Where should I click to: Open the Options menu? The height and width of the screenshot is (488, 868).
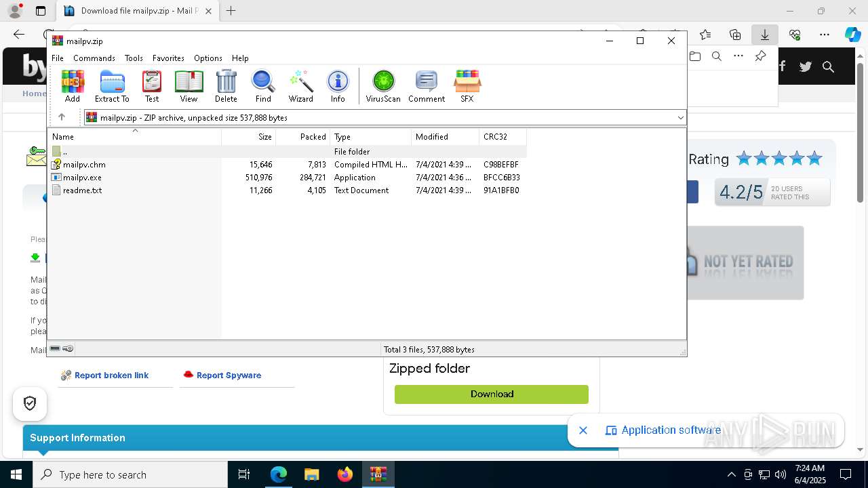tap(208, 58)
